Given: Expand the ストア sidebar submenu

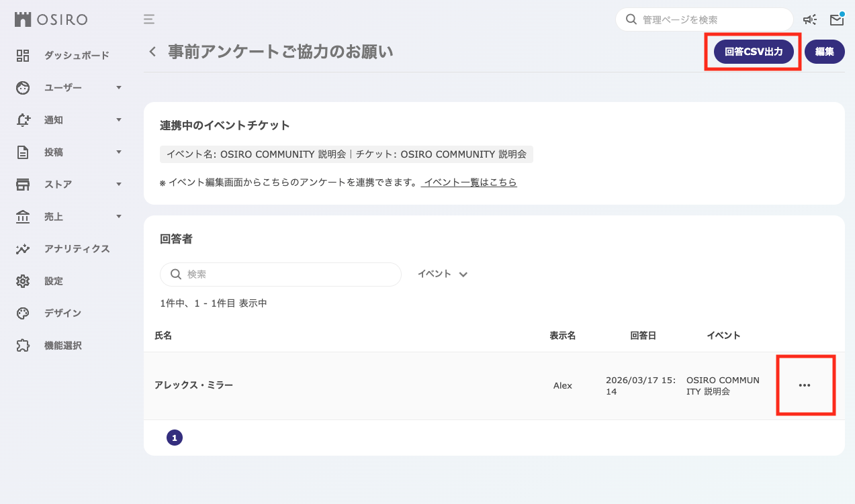Looking at the screenshot, I should pyautogui.click(x=119, y=185).
